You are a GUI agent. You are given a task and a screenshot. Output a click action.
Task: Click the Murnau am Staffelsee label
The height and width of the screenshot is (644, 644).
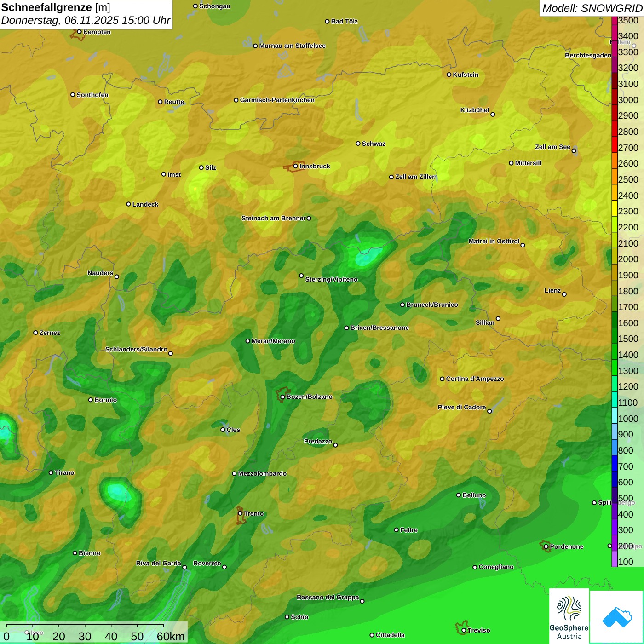click(293, 46)
